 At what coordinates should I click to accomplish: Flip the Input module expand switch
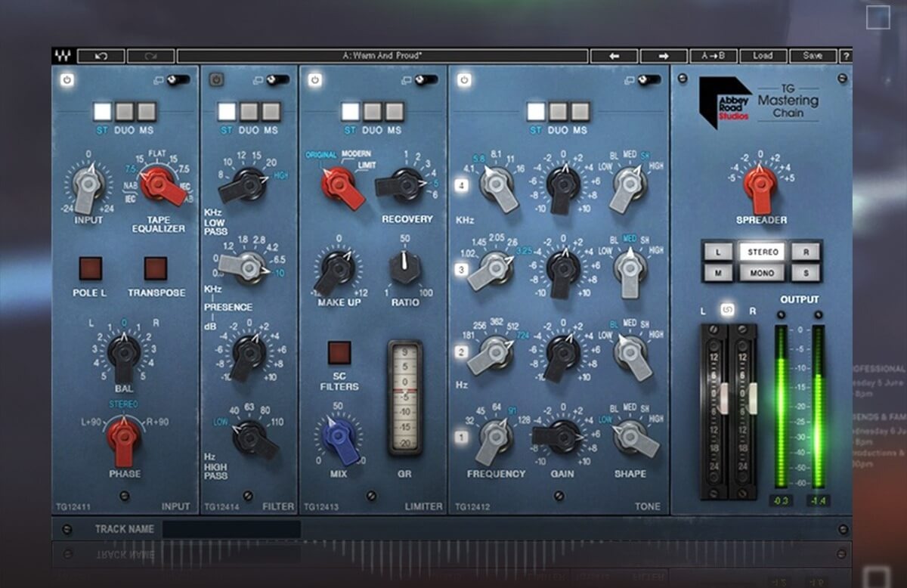coord(178,79)
